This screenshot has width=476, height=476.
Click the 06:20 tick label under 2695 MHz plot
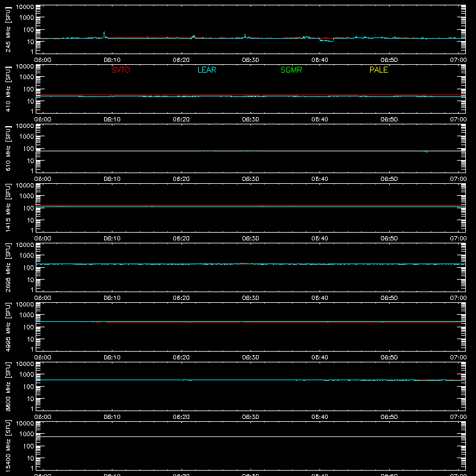[181, 298]
